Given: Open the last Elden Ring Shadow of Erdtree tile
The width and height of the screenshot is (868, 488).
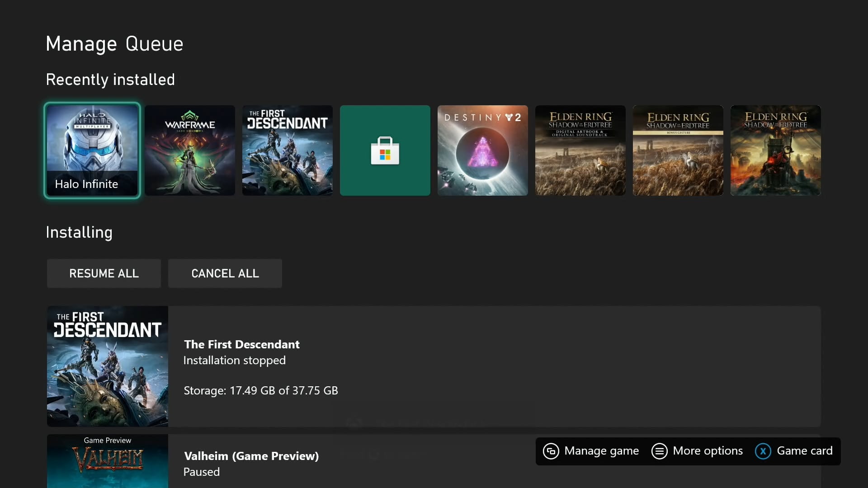Looking at the screenshot, I should tap(776, 150).
